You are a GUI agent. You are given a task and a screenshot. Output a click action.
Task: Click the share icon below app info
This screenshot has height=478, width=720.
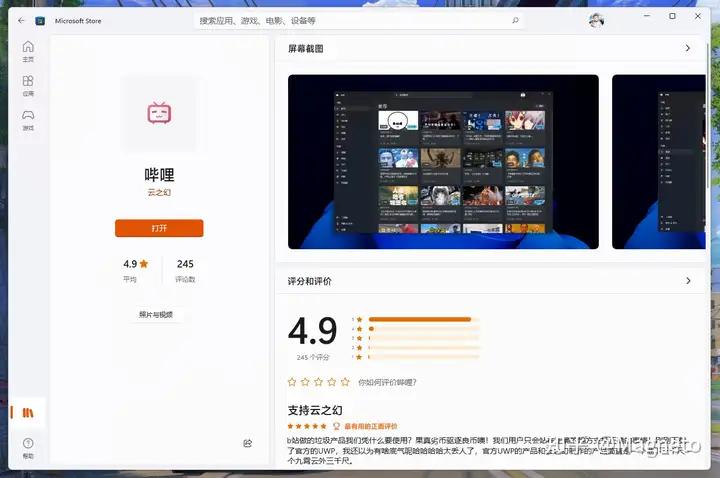click(247, 443)
